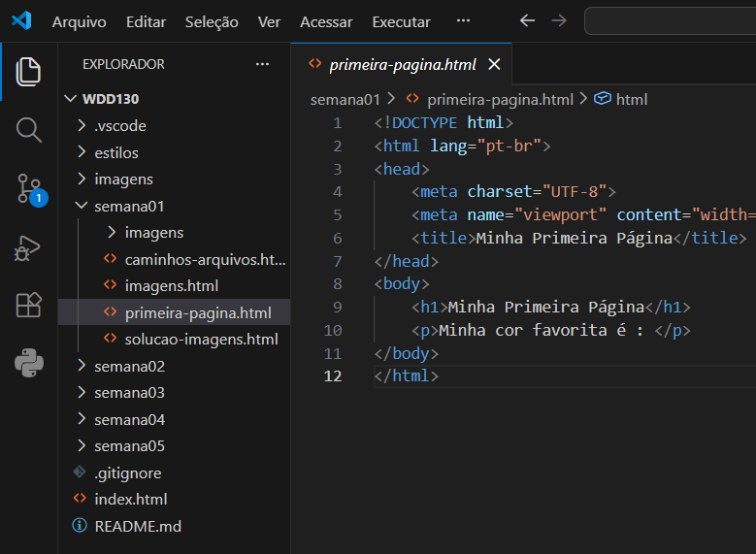Go back with the left arrow
Screen dimensions: 756x554
[528, 20]
